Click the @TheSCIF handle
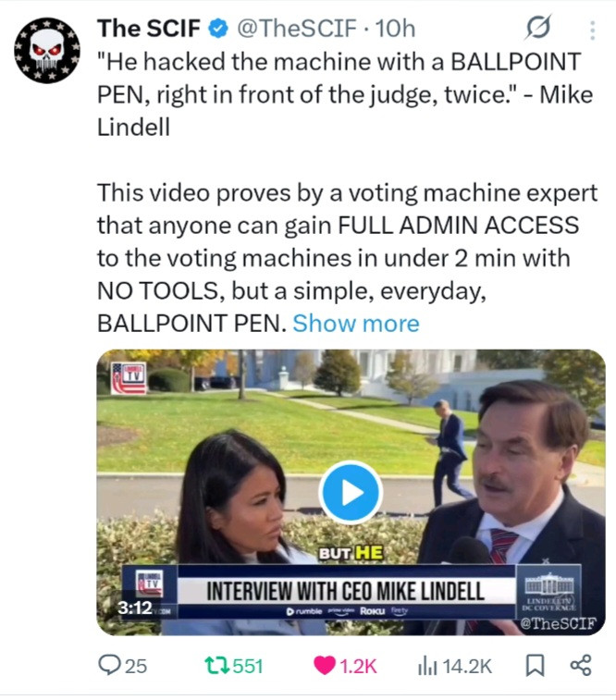 [297, 29]
